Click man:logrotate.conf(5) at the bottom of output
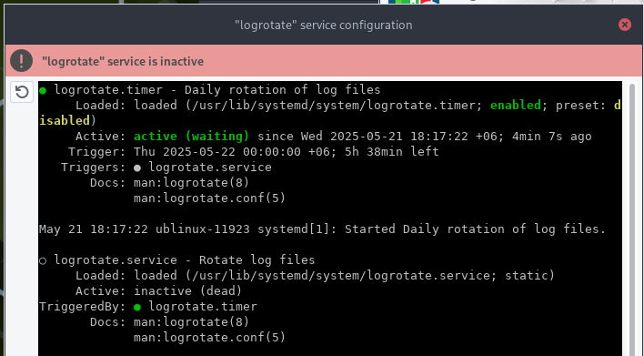The height and width of the screenshot is (356, 644). [x=209, y=338]
